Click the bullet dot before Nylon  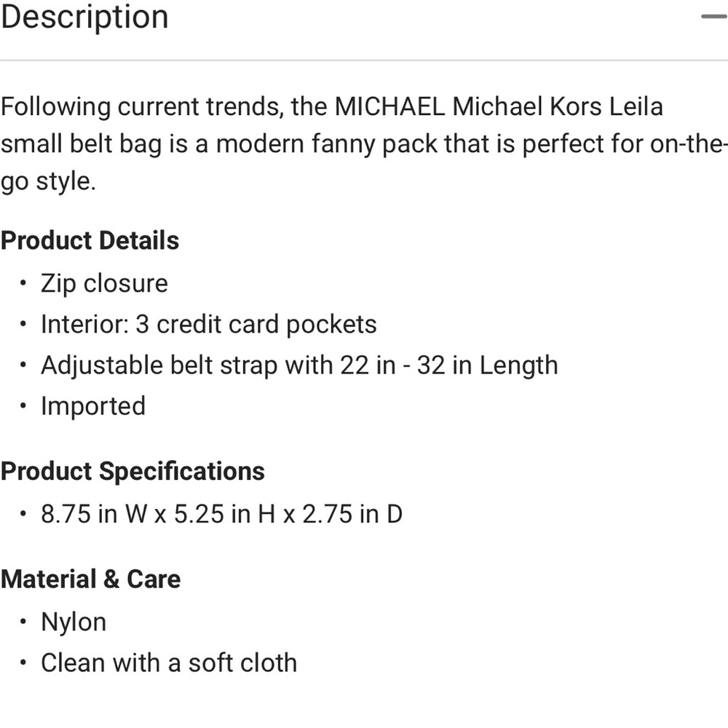tap(24, 622)
